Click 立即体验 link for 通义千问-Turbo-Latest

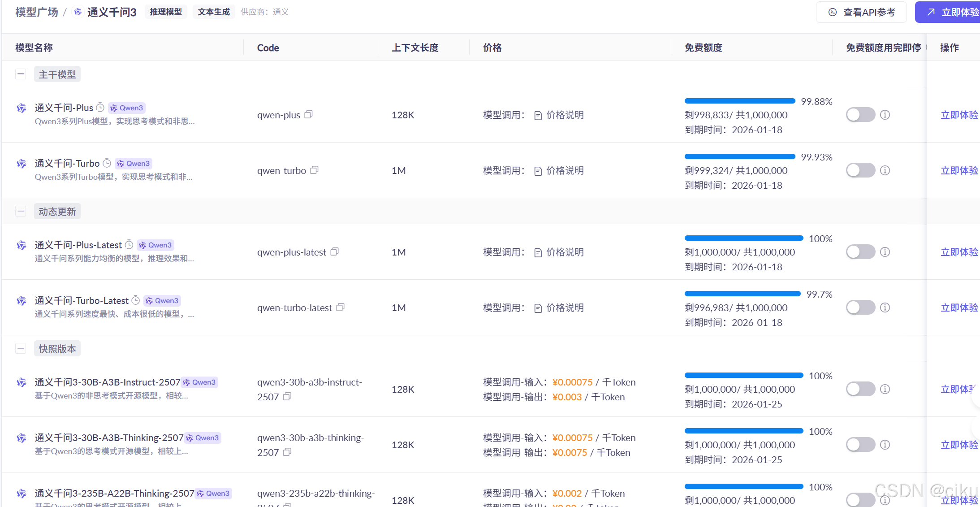point(959,308)
